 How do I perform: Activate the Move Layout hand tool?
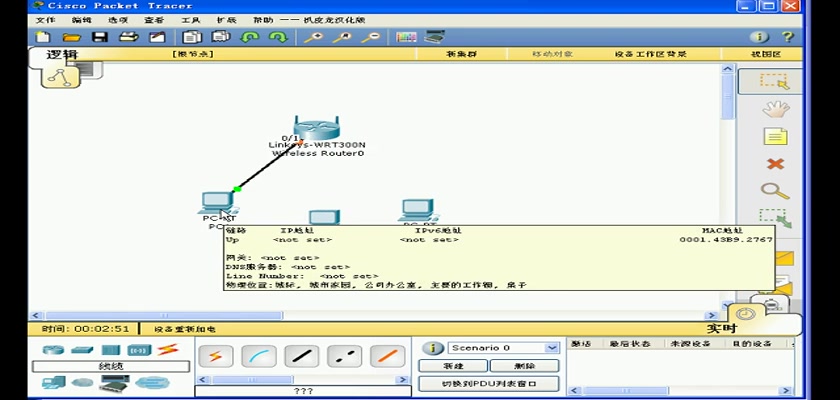coord(774,109)
